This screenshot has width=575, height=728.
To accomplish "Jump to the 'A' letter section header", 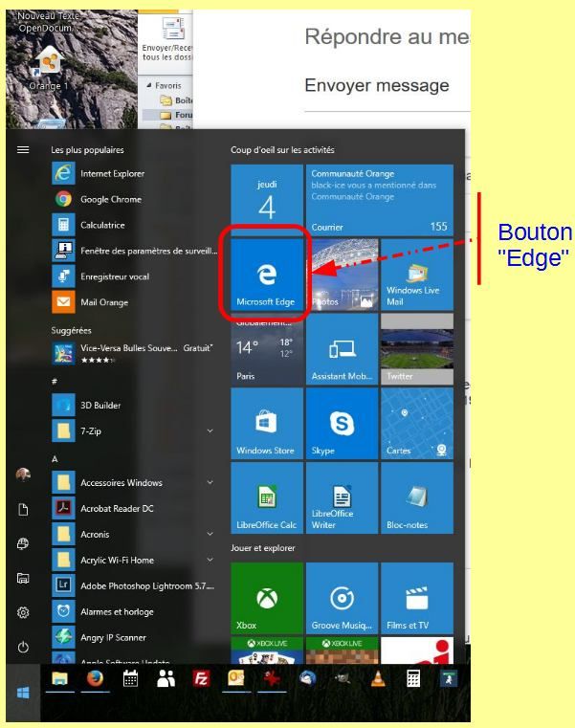I will pos(55,459).
